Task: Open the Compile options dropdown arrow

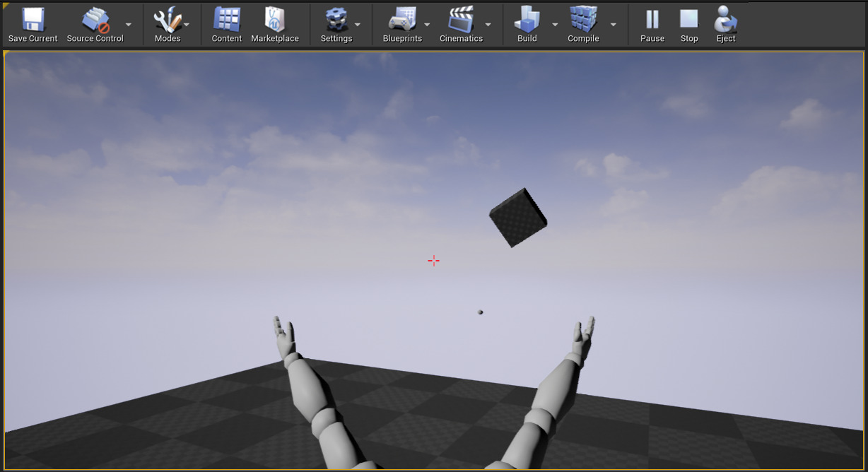Action: click(x=613, y=25)
